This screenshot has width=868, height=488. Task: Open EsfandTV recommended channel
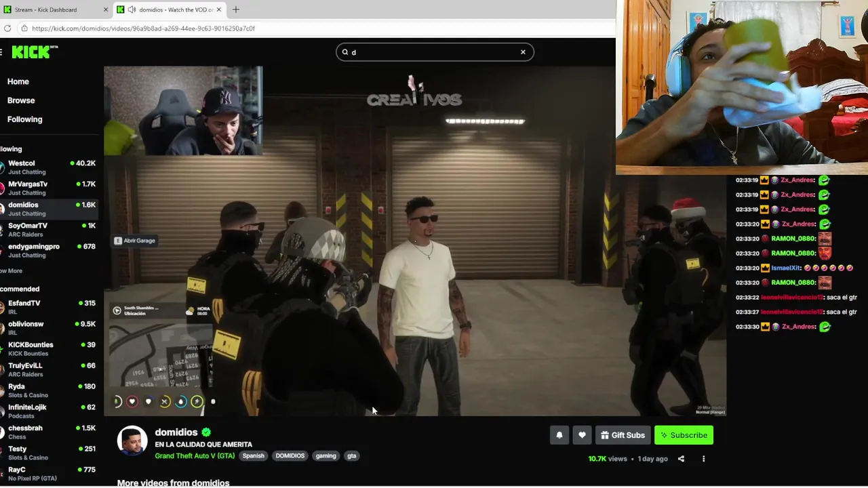tap(49, 307)
